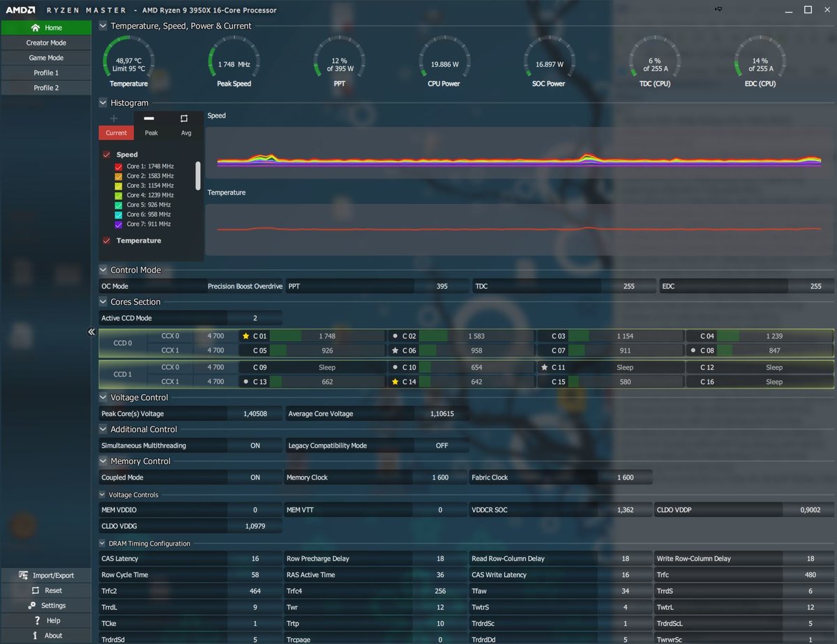The height and width of the screenshot is (644, 837).
Task: Switch to Game Mode
Action: (46, 58)
